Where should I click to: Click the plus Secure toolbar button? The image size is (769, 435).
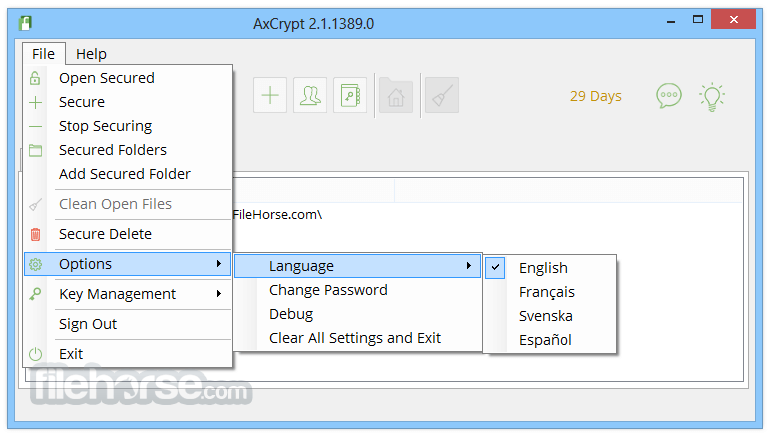point(270,95)
